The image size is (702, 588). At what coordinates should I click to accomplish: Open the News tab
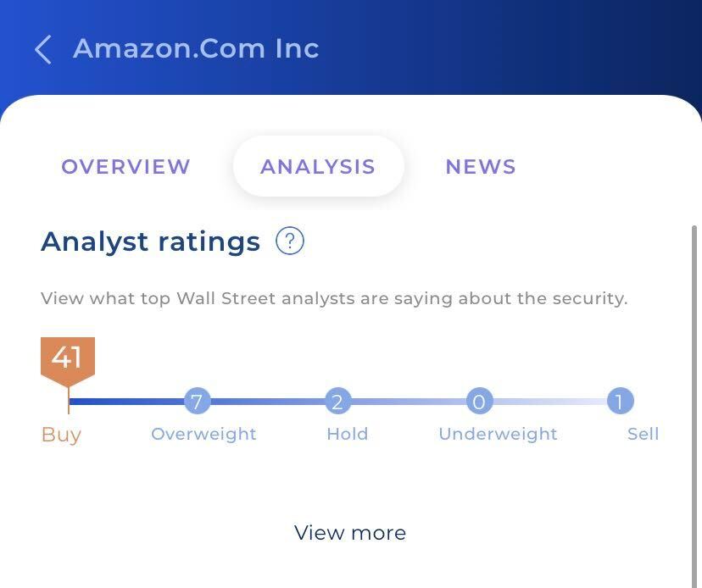(x=481, y=166)
